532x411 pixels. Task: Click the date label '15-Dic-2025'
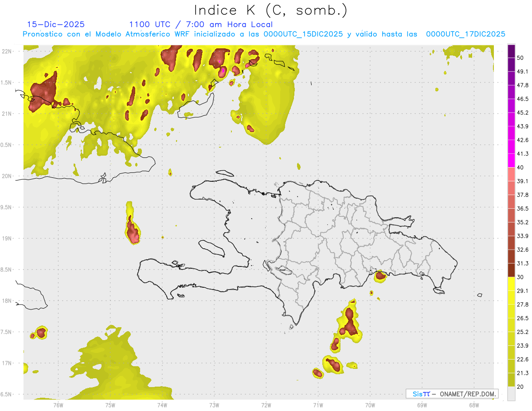[x=56, y=24]
